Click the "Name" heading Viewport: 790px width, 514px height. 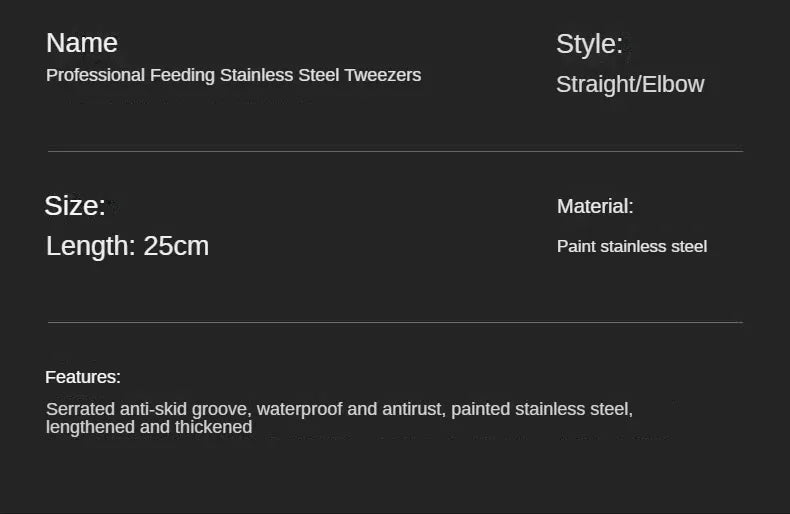tap(82, 43)
